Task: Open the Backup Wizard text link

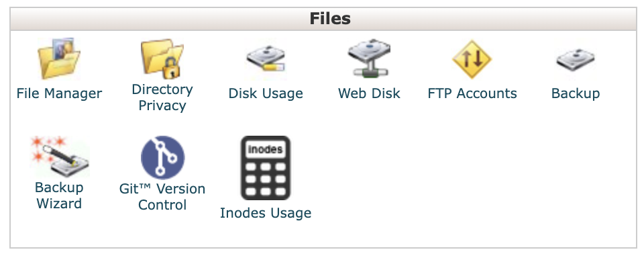Action: [59, 195]
